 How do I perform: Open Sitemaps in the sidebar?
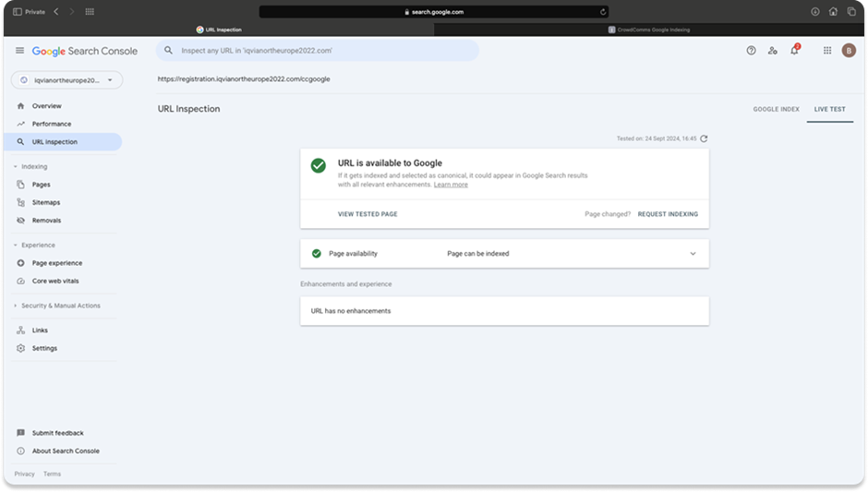[x=46, y=202]
